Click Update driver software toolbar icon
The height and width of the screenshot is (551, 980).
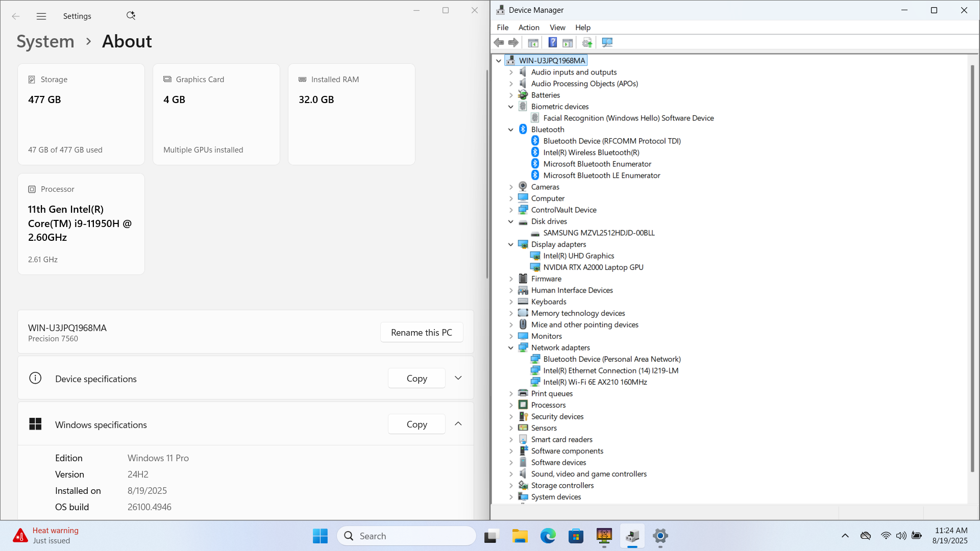click(x=587, y=42)
